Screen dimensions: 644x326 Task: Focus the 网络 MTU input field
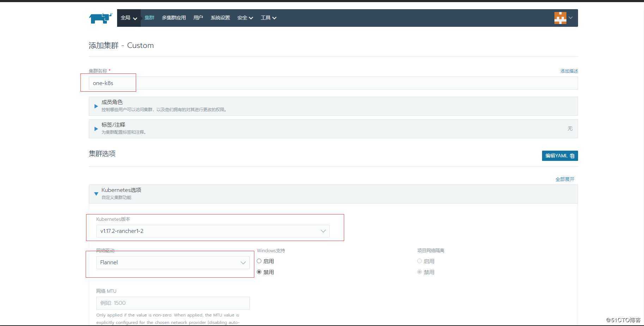click(x=173, y=303)
